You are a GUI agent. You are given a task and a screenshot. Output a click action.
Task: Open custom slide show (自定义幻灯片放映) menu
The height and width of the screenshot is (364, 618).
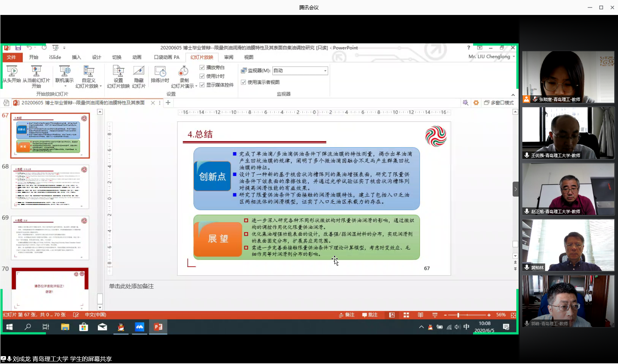pos(89,77)
